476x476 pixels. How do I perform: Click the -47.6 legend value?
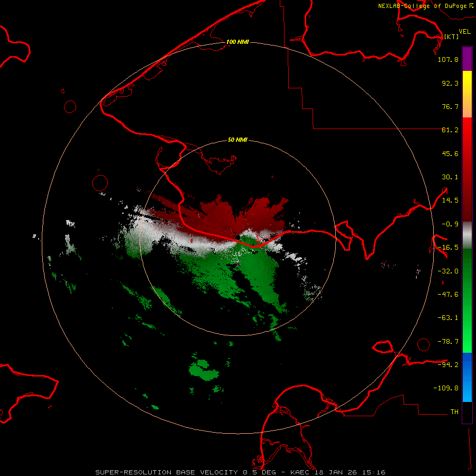[448, 295]
